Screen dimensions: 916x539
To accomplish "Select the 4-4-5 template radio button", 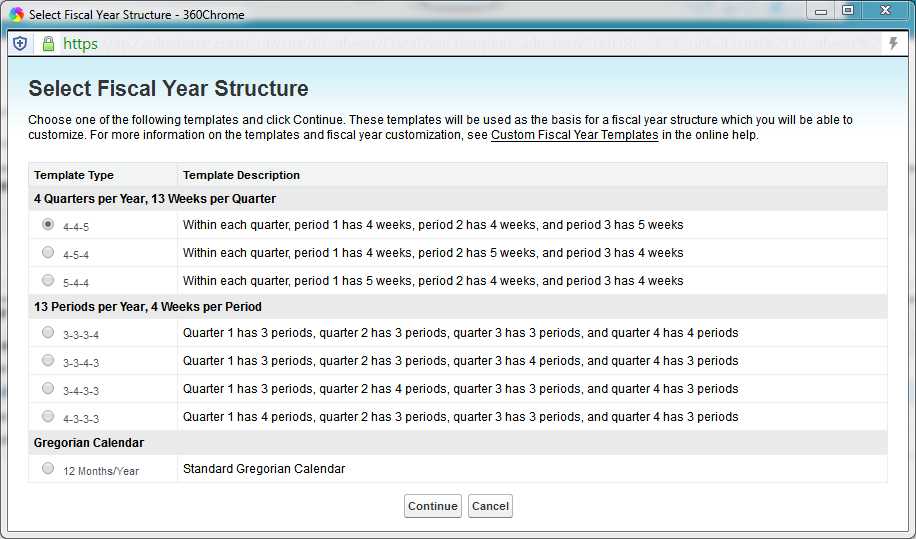I will tap(48, 224).
